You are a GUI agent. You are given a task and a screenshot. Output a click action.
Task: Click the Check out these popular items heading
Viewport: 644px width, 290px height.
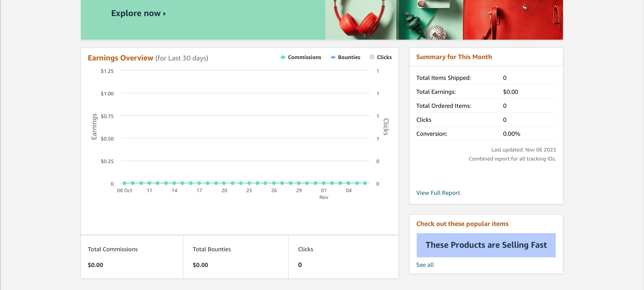pos(462,223)
